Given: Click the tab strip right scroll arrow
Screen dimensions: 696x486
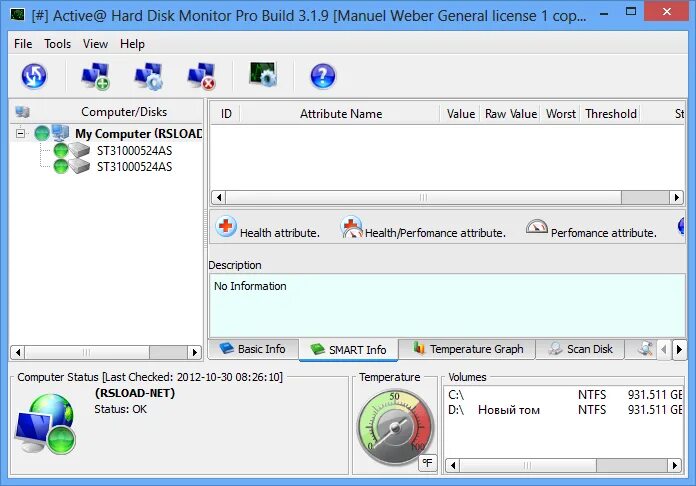Looking at the screenshot, I should pyautogui.click(x=679, y=350).
